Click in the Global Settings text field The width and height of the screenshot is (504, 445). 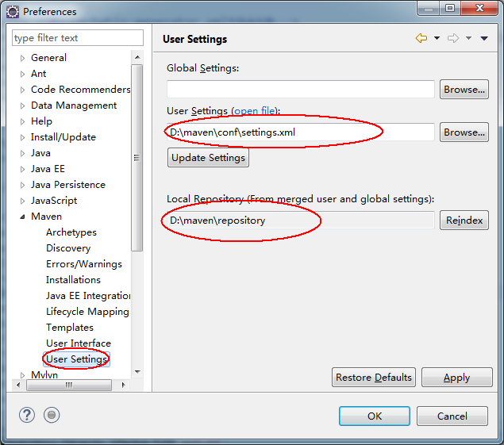point(300,90)
